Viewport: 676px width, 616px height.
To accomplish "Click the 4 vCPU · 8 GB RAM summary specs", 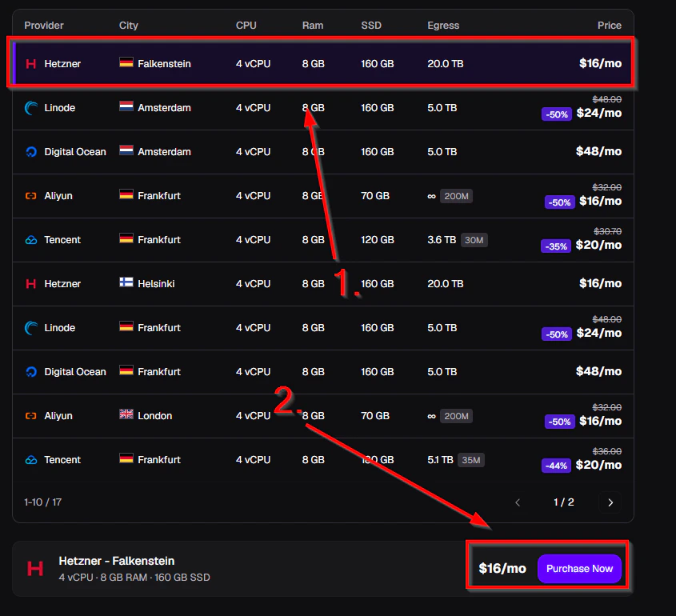I will pos(134,578).
